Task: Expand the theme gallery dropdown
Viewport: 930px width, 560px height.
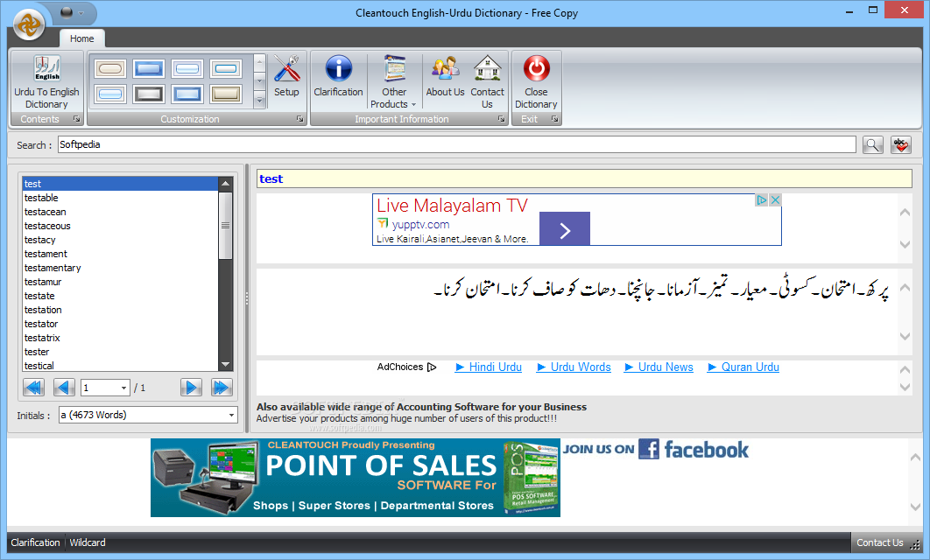Action: coord(259,101)
